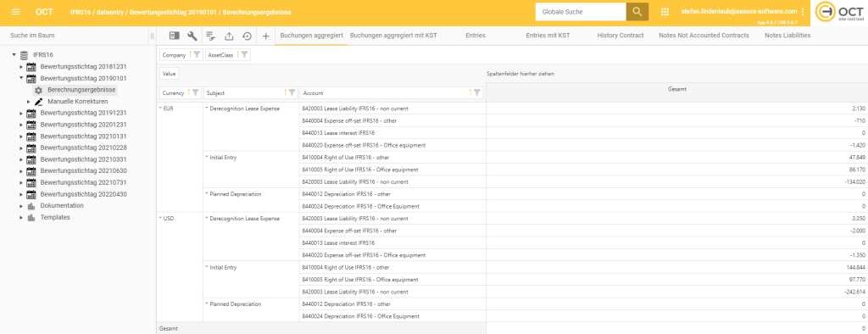Collapse USD Planned Depreciation subject group

pos(207,304)
